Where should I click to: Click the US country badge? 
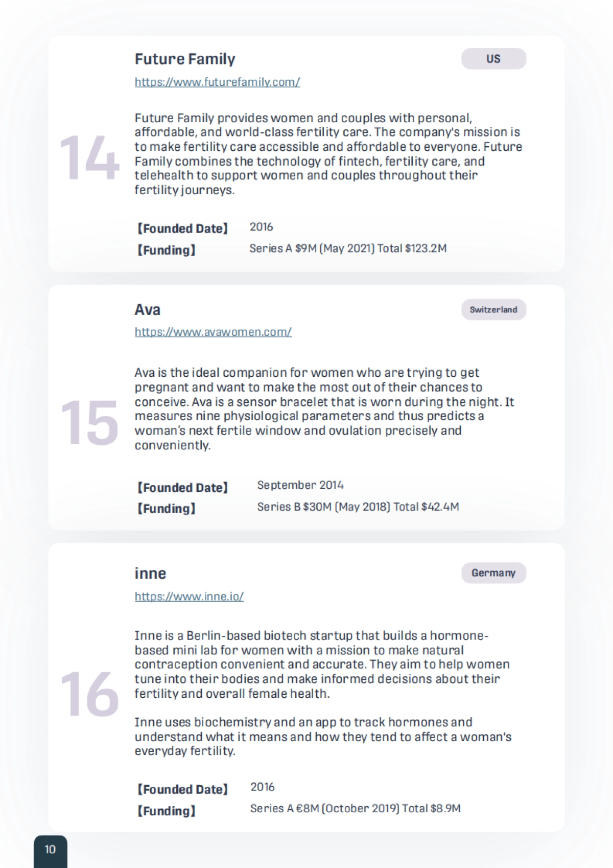(x=493, y=59)
